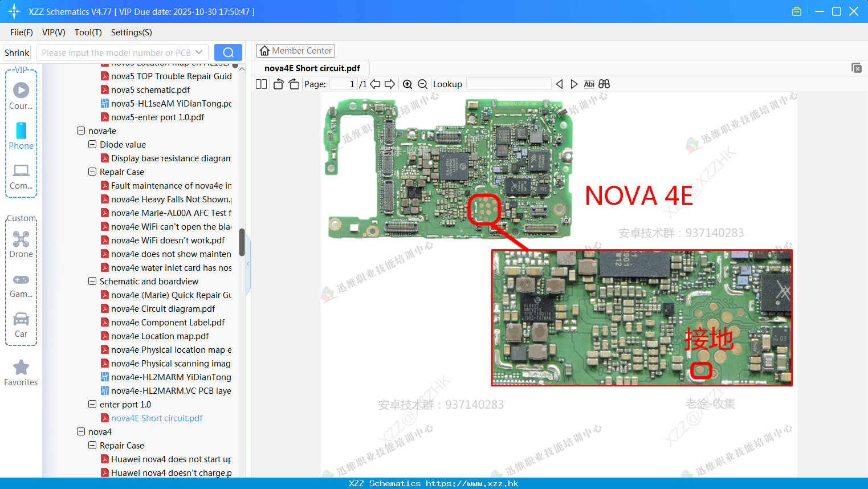Open the Courses sidebar section
868x489 pixels.
pyautogui.click(x=21, y=96)
